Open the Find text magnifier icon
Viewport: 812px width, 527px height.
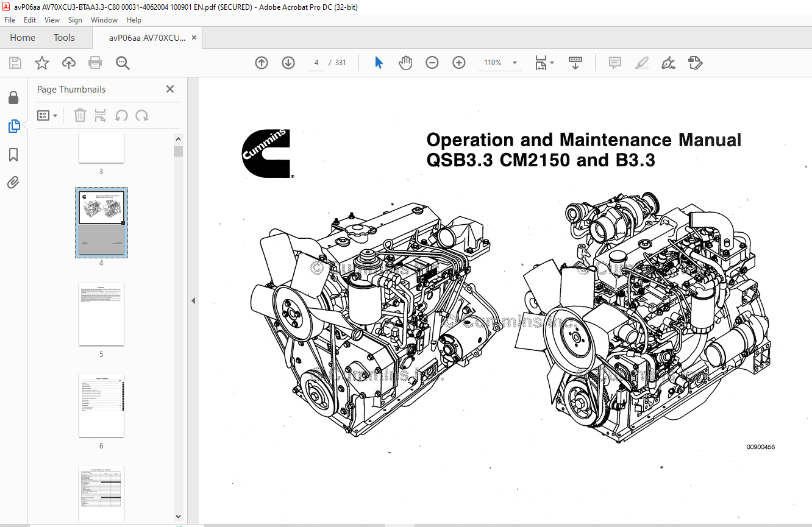click(x=123, y=63)
